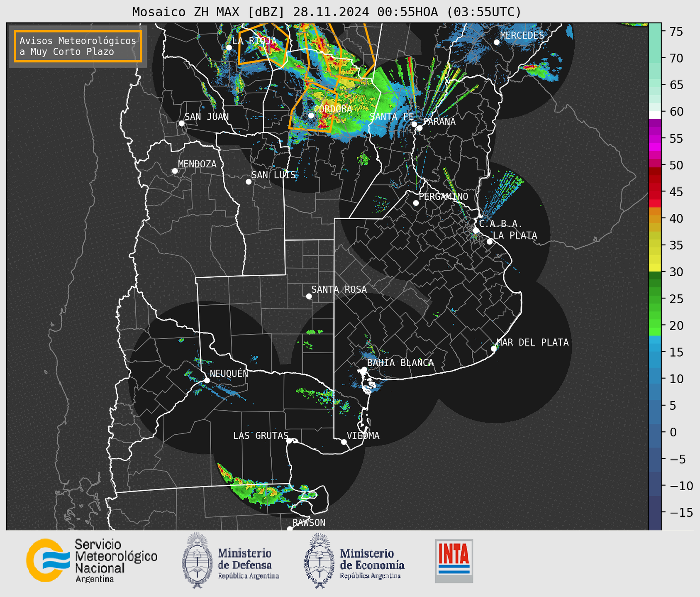
Task: Click the Ministerio de Economía emblem
Action: (320, 560)
